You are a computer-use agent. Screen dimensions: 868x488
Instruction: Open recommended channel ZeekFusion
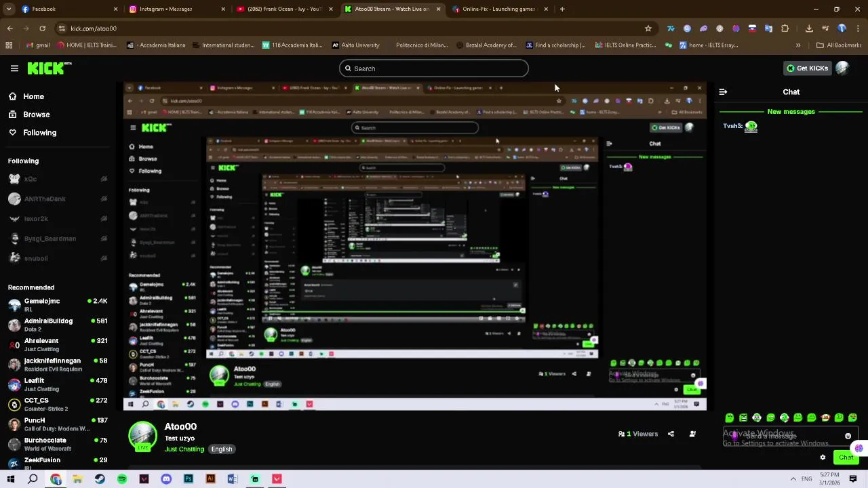tap(57, 462)
